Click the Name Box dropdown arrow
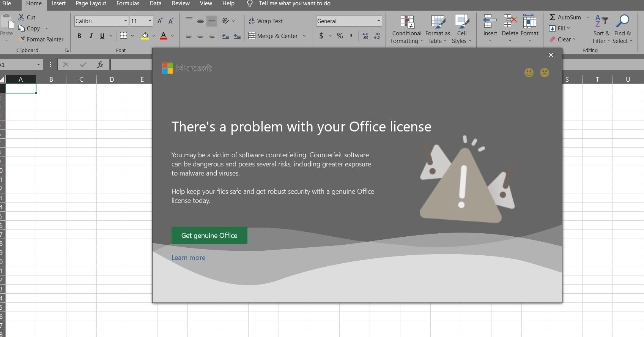This screenshot has height=337, width=644. click(x=38, y=65)
